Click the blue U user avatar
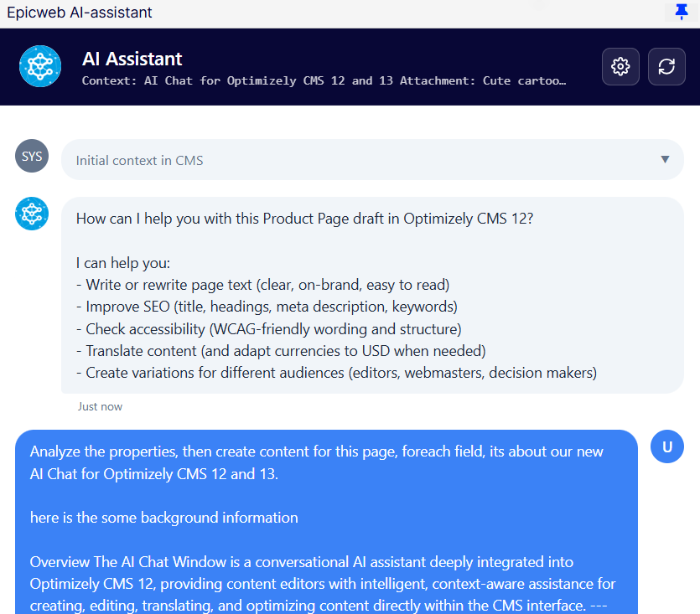 pos(667,446)
